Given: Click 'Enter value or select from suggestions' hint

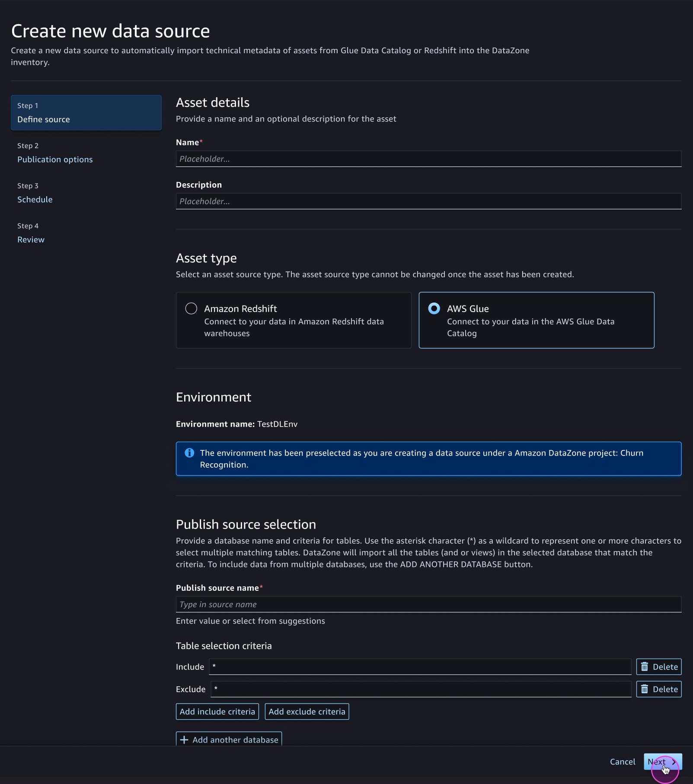Looking at the screenshot, I should [x=250, y=621].
